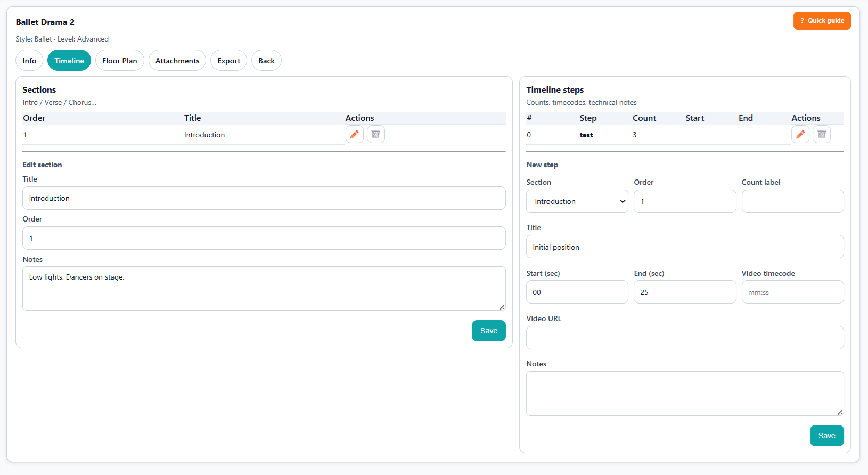Click into the Video URL field
868x475 pixels.
685,338
